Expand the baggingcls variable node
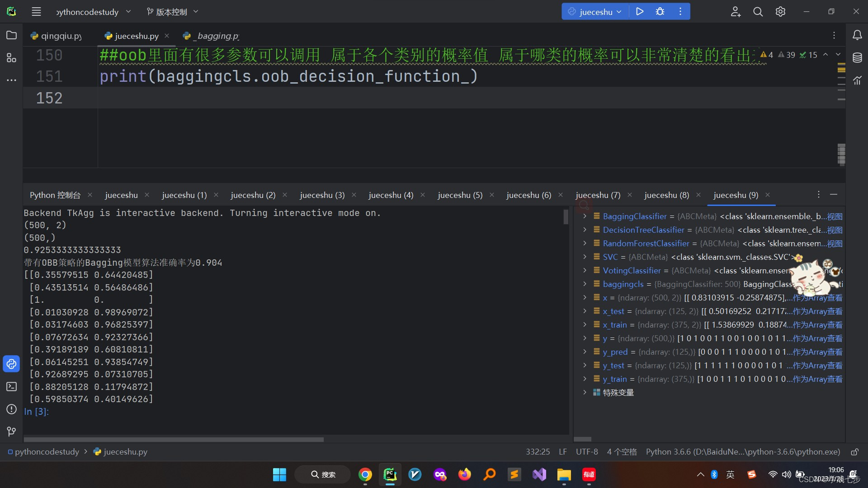This screenshot has width=868, height=488. (585, 284)
